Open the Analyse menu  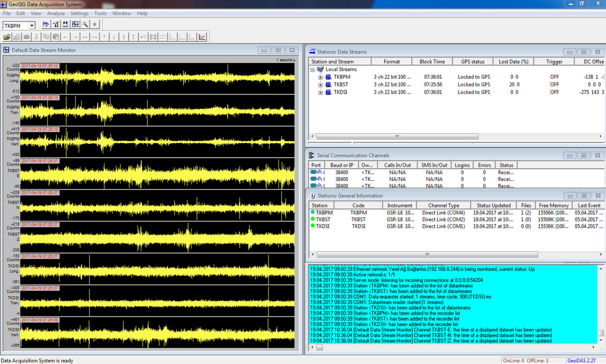click(56, 13)
